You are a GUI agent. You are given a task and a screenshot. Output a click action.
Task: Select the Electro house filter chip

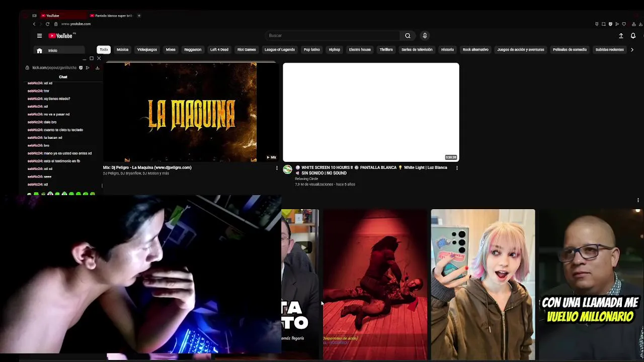pyautogui.click(x=360, y=50)
